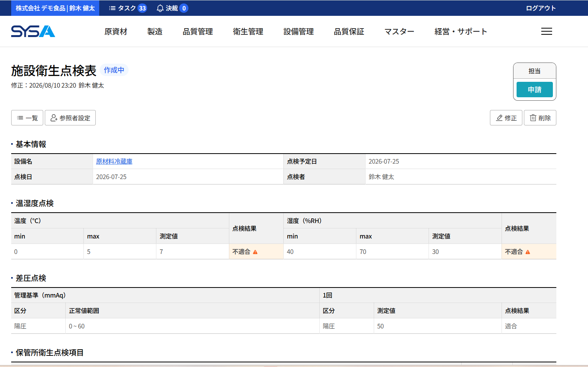Select 点検者 value 鈴木 健太
This screenshot has height=367, width=588.
pos(381,177)
